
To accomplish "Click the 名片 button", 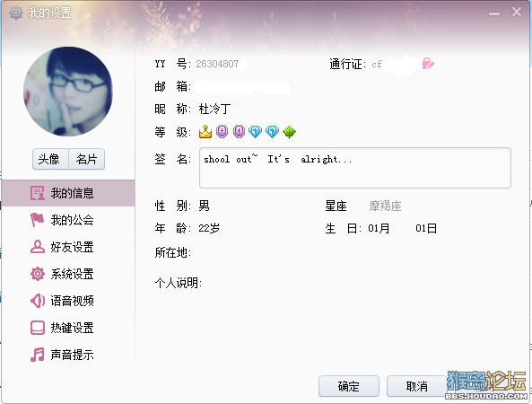I will pos(86,159).
